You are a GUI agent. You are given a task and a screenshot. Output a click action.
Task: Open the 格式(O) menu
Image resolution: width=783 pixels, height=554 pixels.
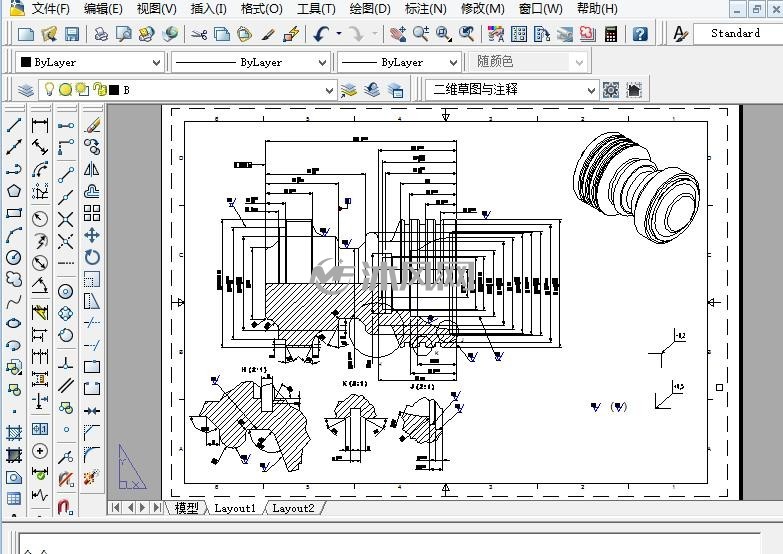tap(261, 8)
